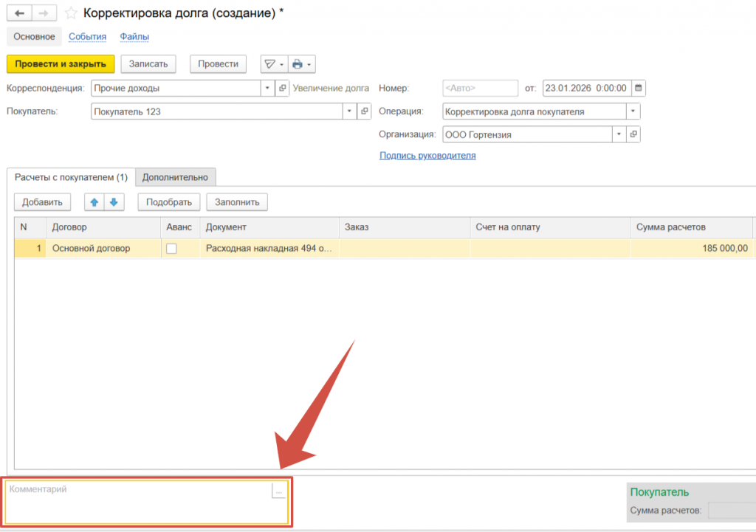
Task: Click the back navigation arrow
Action: point(20,13)
